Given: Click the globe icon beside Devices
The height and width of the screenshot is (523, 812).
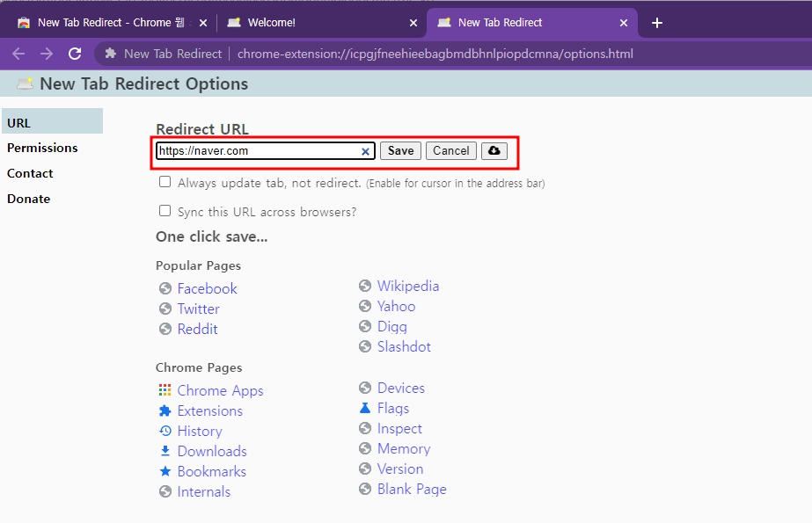Looking at the screenshot, I should pyautogui.click(x=365, y=388).
